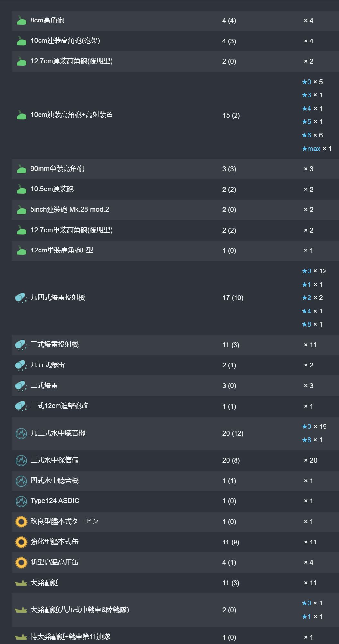
Task: Click the depth charge icon for 二式12cm迫撃砲改
Action: coord(21,406)
